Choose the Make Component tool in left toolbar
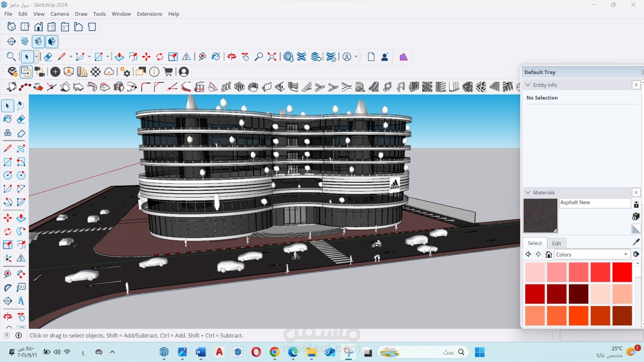Screen dimensions: 644x362 [8, 133]
